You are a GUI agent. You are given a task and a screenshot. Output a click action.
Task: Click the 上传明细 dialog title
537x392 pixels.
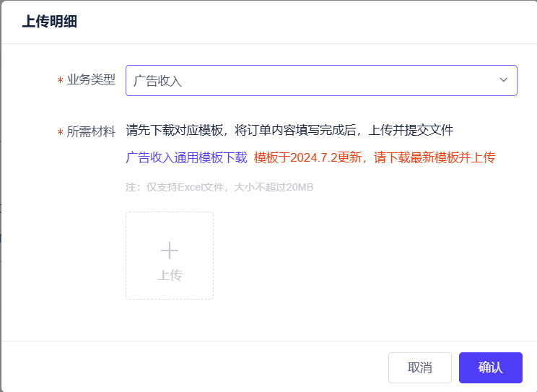[49, 22]
